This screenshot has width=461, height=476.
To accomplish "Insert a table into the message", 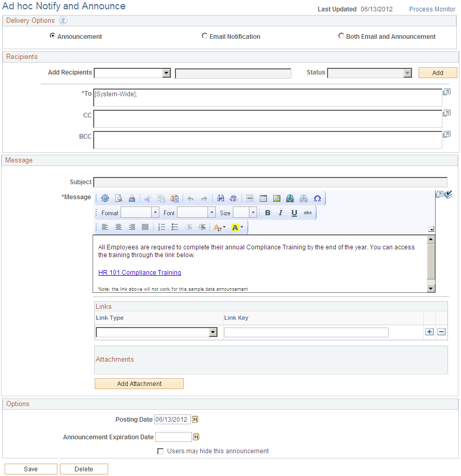I will pos(263,198).
